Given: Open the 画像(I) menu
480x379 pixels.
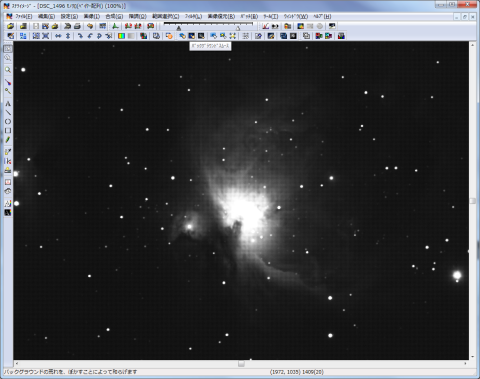Looking at the screenshot, I should [92, 16].
